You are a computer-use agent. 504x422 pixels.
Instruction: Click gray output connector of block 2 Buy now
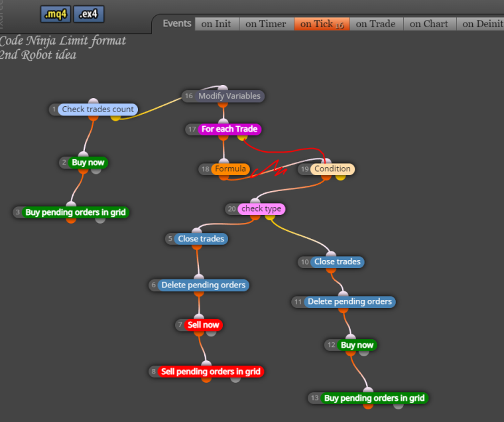coord(95,171)
